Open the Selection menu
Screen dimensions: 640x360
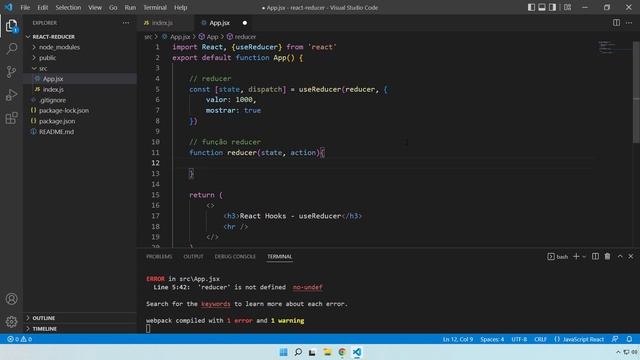[68, 7]
